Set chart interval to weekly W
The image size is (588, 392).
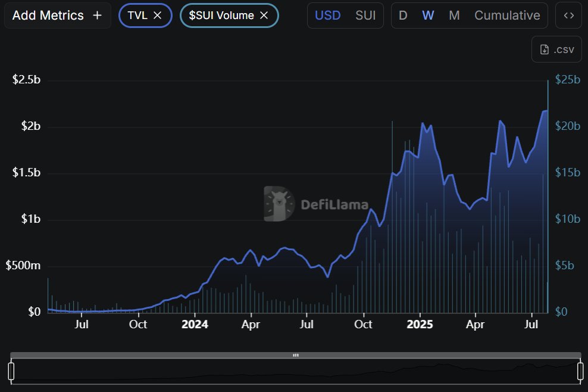pos(428,15)
